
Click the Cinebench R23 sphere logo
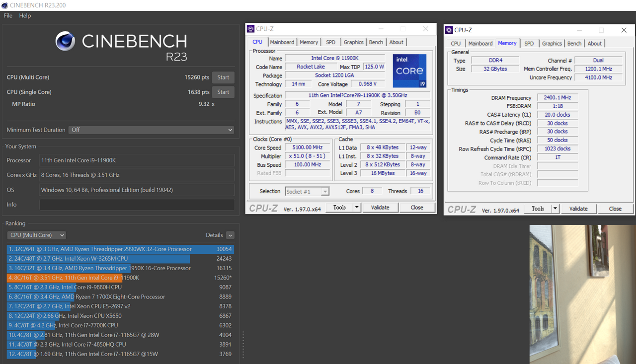pyautogui.click(x=65, y=41)
